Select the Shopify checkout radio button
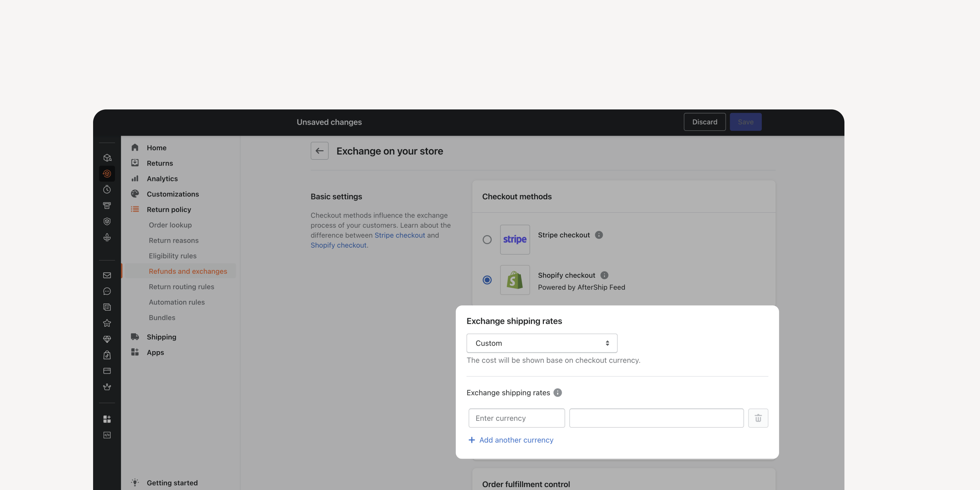This screenshot has height=490, width=980. tap(487, 280)
